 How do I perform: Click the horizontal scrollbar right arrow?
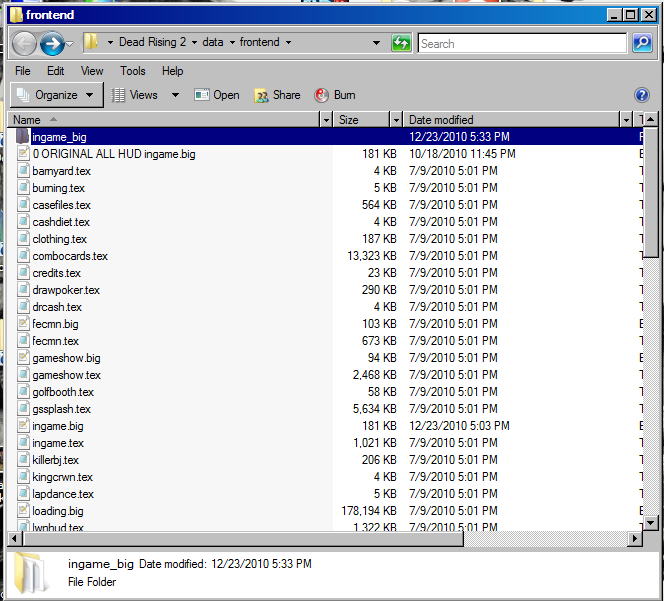pyautogui.click(x=634, y=539)
